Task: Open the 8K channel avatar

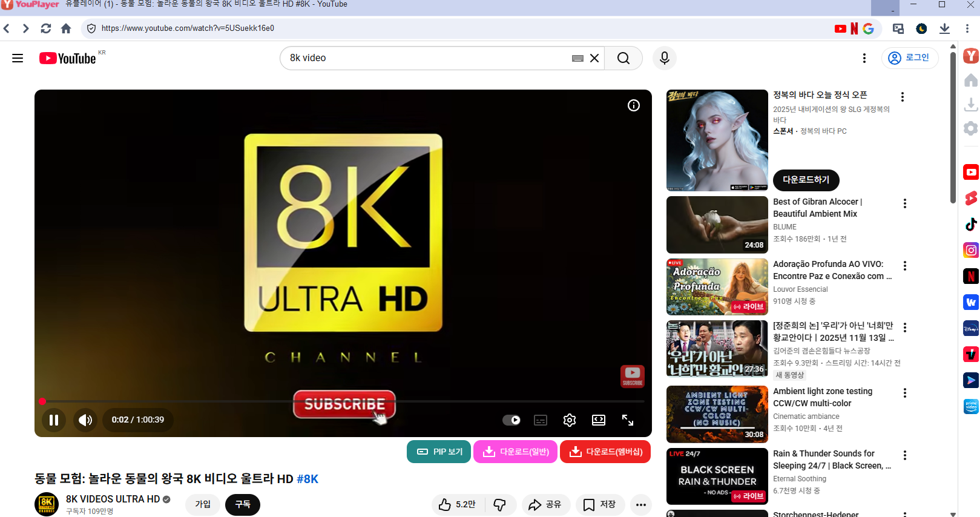Action: coord(47,504)
